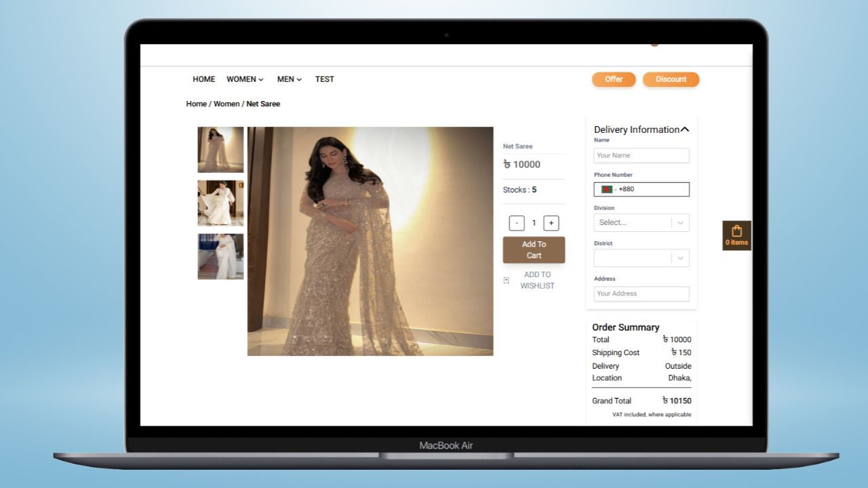This screenshot has width=868, height=488.
Task: Select the second saree thumbnail
Action: click(220, 203)
